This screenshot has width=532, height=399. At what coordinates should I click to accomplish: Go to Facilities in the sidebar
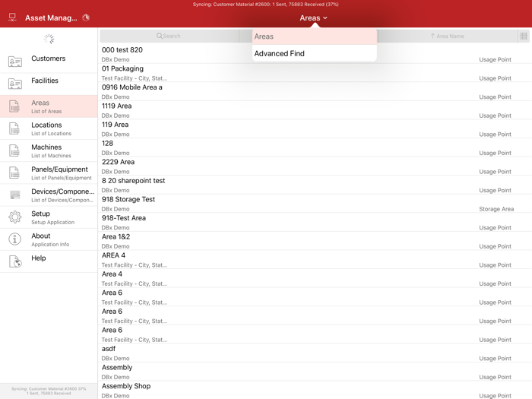tap(49, 84)
